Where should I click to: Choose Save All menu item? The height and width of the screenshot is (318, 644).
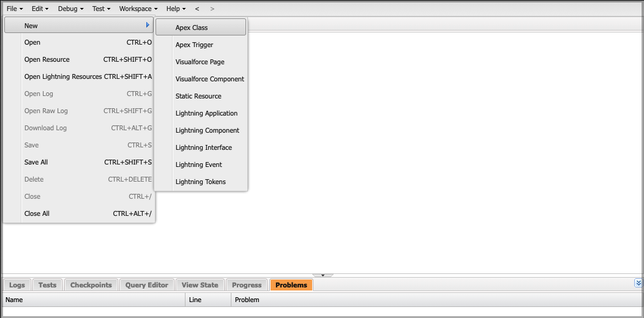[80, 162]
